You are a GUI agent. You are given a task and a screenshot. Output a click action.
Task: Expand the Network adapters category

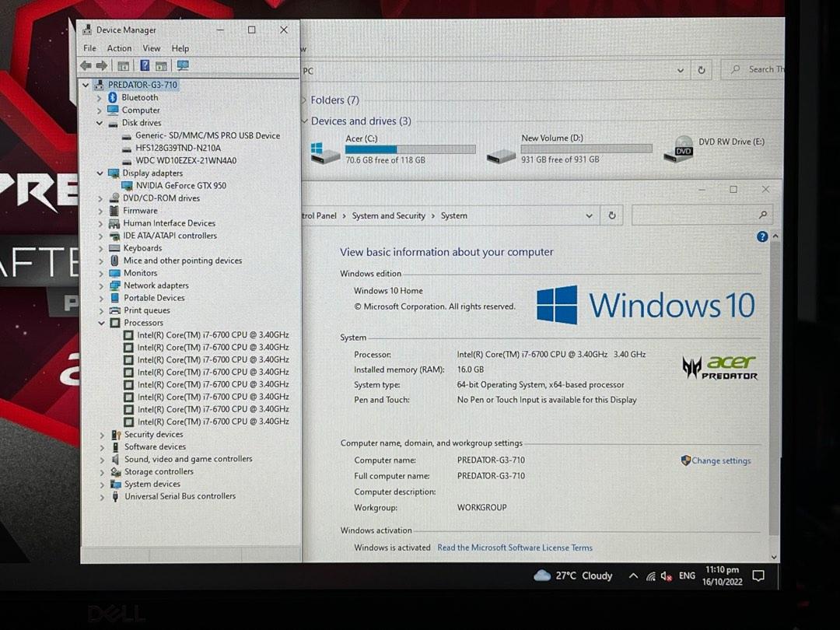click(x=100, y=285)
